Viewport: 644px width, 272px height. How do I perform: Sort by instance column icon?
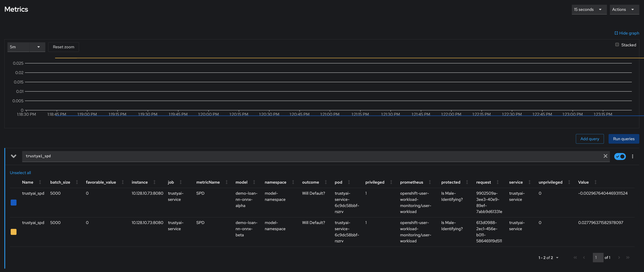[x=155, y=182]
